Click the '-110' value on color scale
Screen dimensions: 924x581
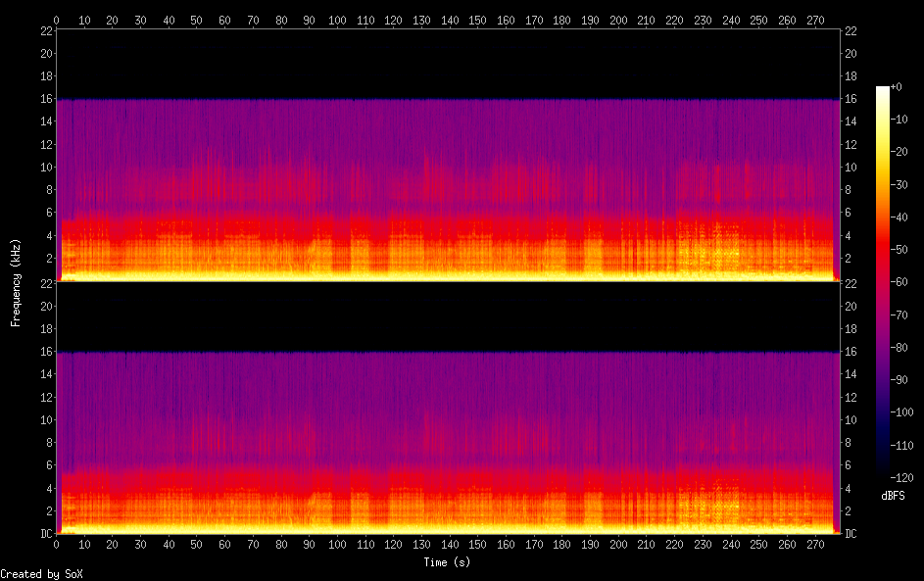pyautogui.click(x=901, y=445)
